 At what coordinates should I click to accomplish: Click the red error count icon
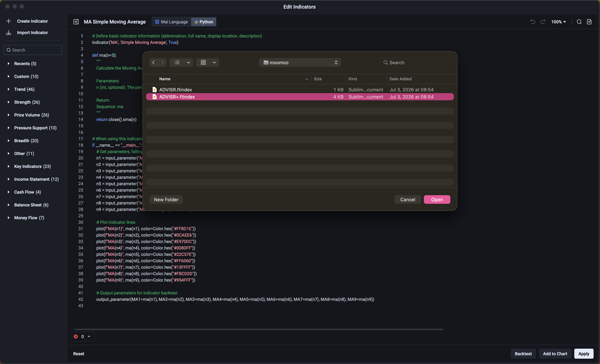pos(76,337)
